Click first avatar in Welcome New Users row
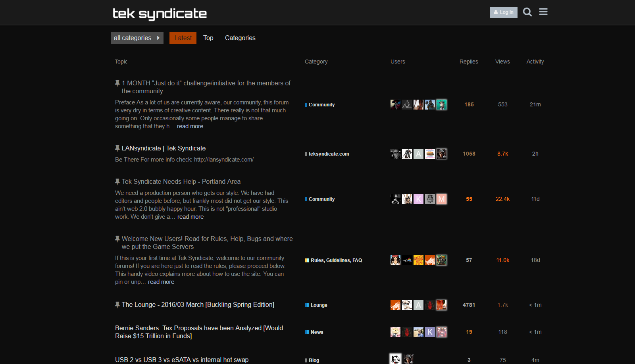This screenshot has height=364, width=635. [395, 260]
